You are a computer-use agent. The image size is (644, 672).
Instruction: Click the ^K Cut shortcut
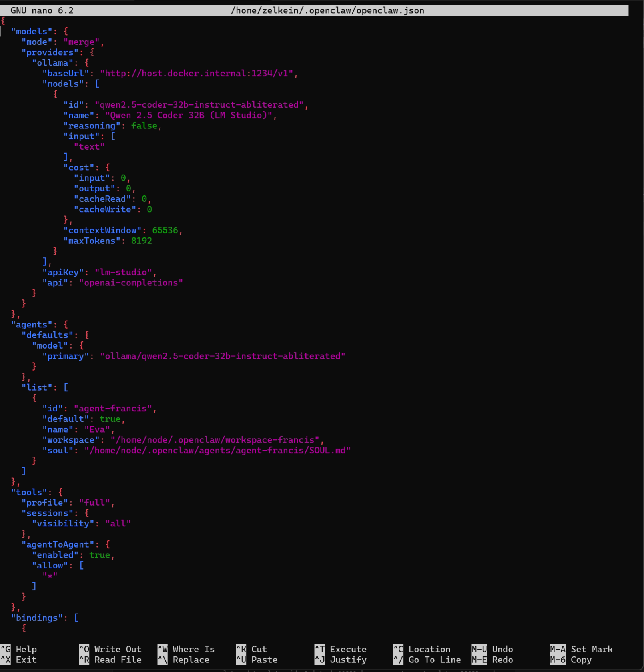[251, 649]
